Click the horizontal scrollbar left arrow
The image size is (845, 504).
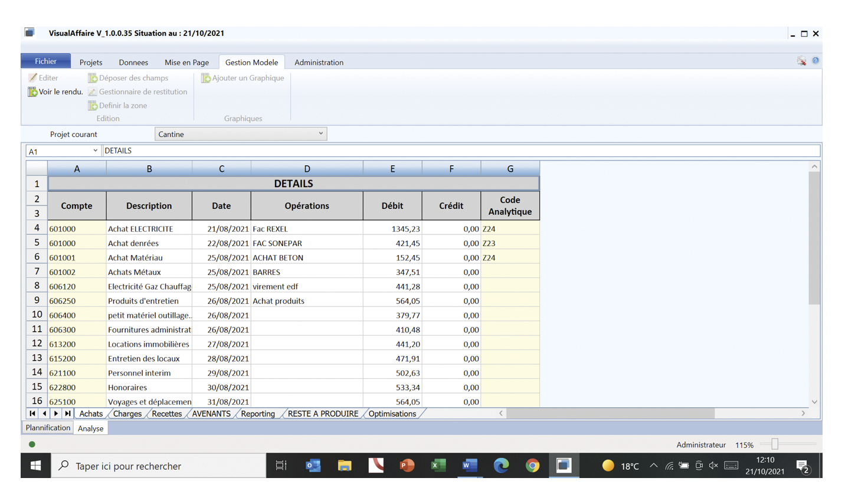(x=501, y=414)
